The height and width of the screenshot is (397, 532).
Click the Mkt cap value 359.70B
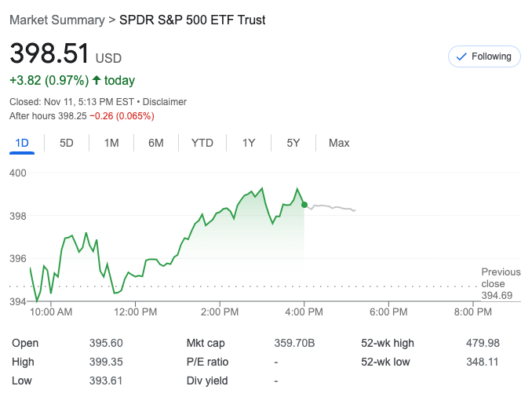pyautogui.click(x=294, y=343)
